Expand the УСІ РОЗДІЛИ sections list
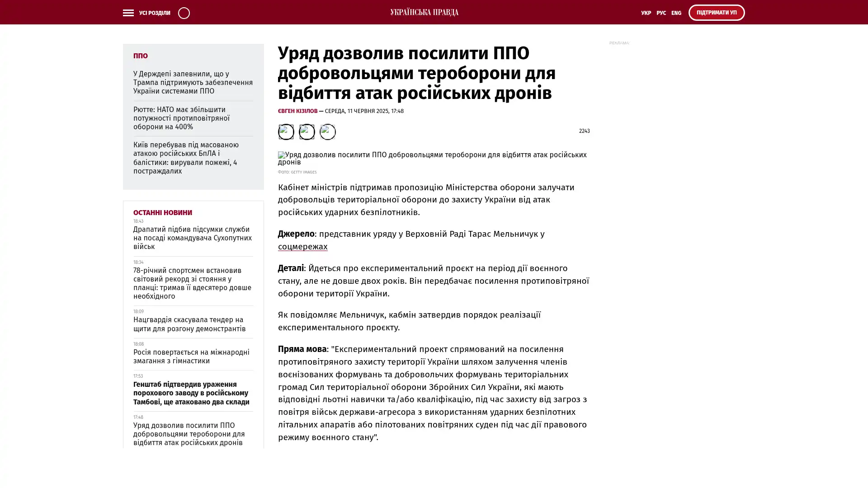 tap(154, 13)
